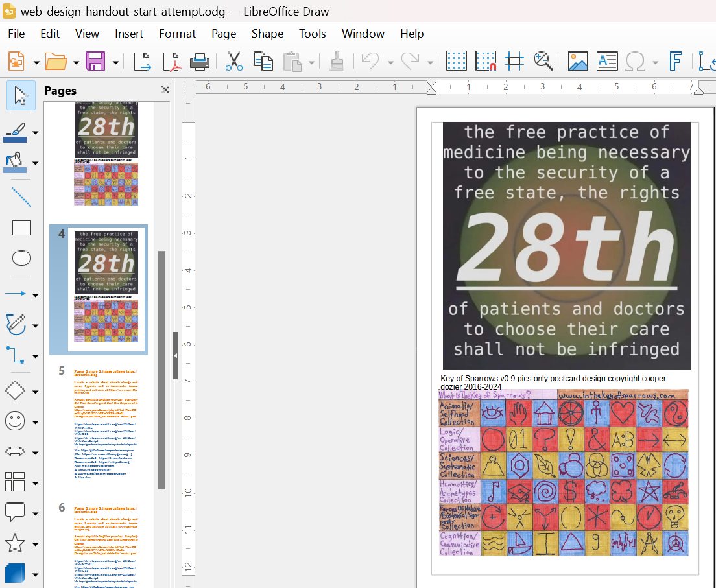Insert a text box
The height and width of the screenshot is (588, 716).
(607, 61)
